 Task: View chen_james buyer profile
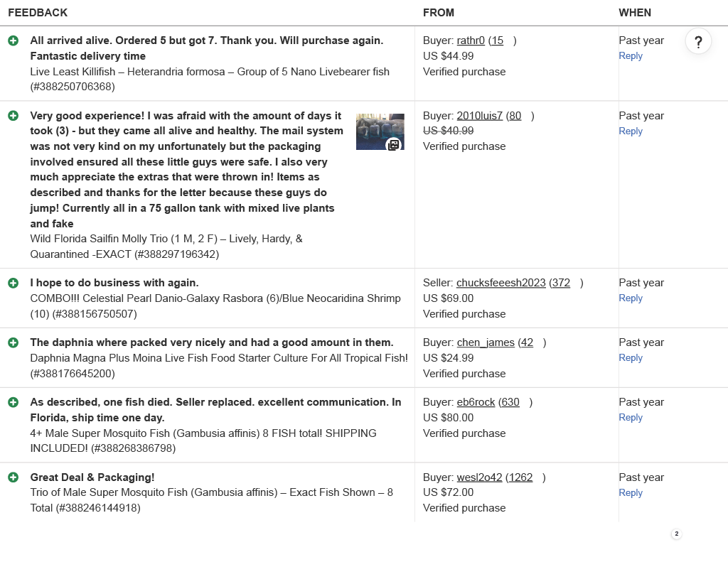tap(486, 342)
